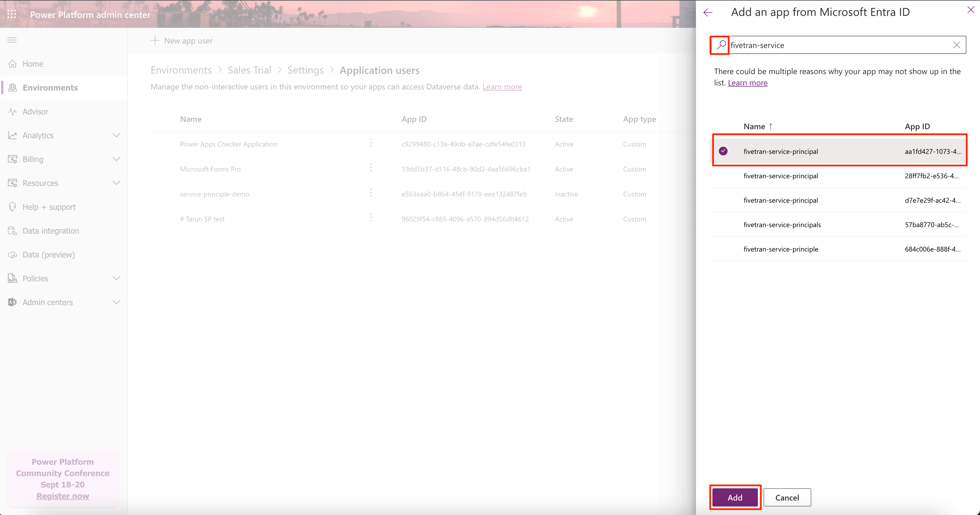Open Learn more link under Application users
The image size is (980, 515).
tap(502, 87)
